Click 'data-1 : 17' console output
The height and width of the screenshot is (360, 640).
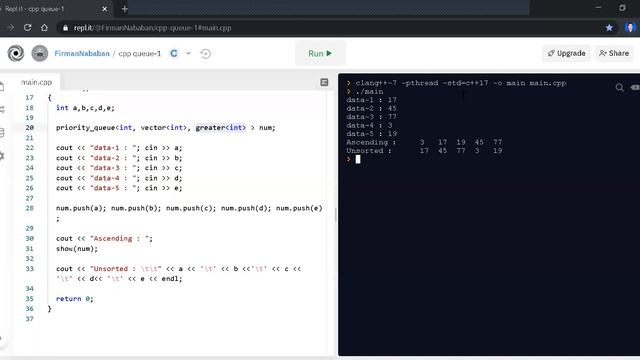coord(371,100)
